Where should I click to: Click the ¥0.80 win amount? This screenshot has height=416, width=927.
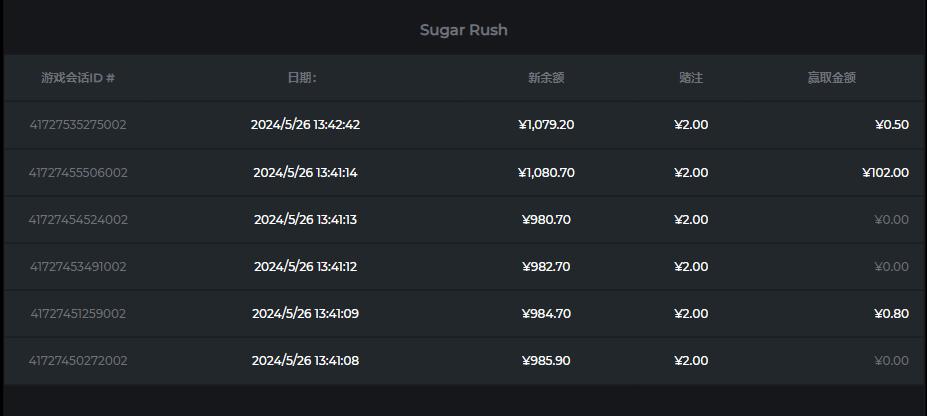(x=892, y=314)
